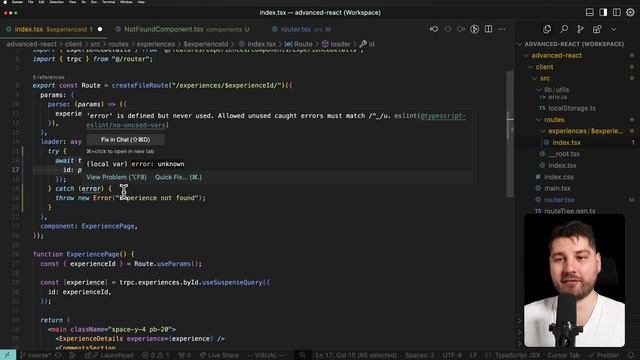This screenshot has width=640, height=360.
Task: Open the Extensions view icon
Action: coord(597,29)
